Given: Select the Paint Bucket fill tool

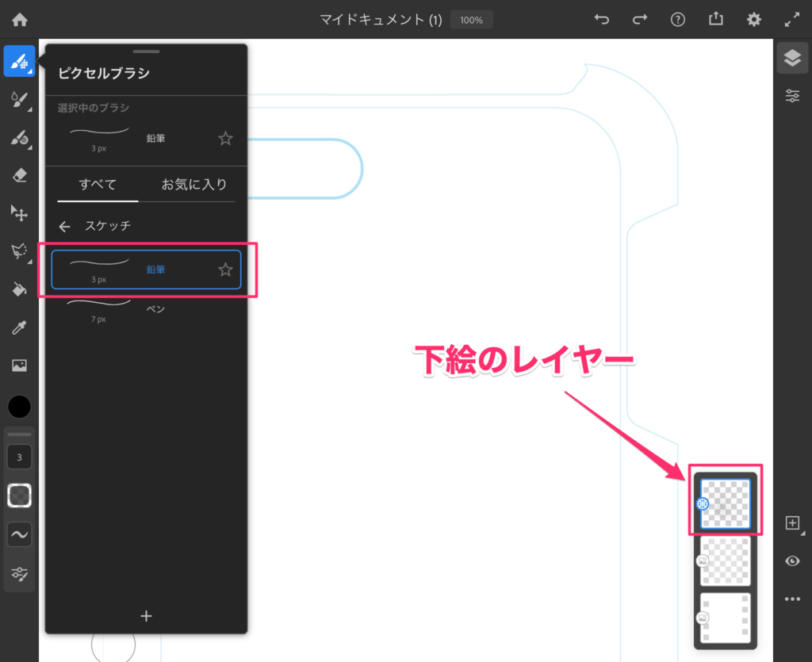Looking at the screenshot, I should 20,289.
